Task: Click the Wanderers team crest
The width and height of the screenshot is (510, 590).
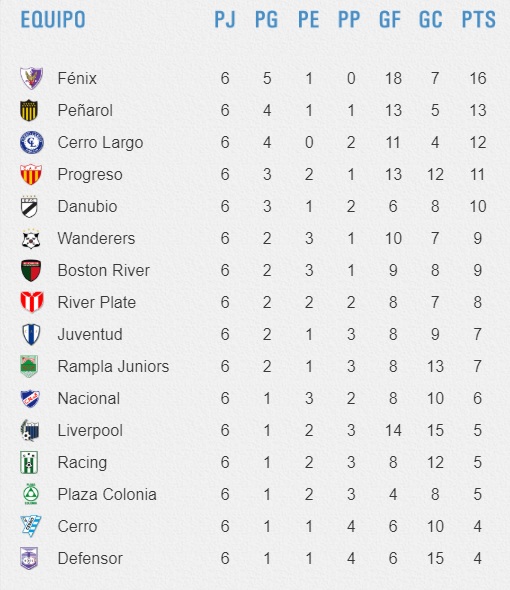Action: click(31, 239)
